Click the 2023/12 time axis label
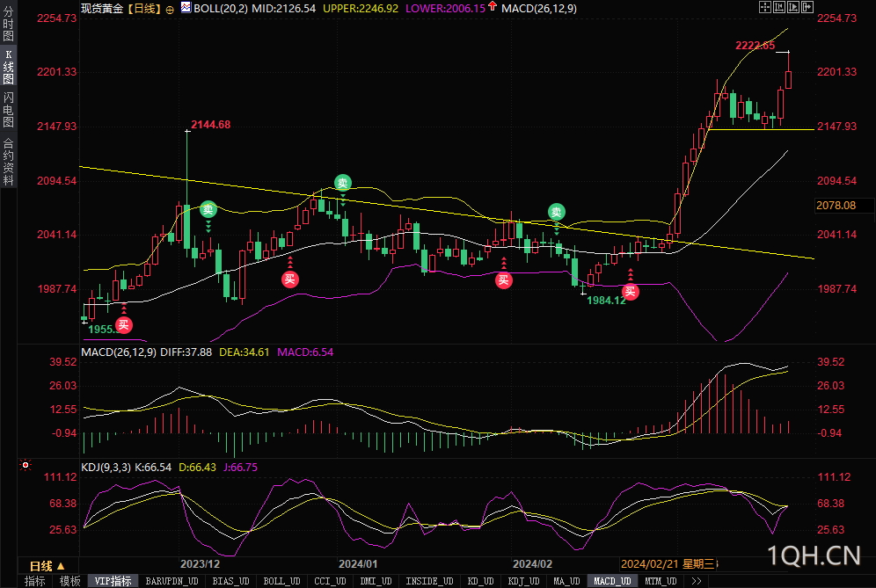The width and height of the screenshot is (876, 588). (200, 564)
